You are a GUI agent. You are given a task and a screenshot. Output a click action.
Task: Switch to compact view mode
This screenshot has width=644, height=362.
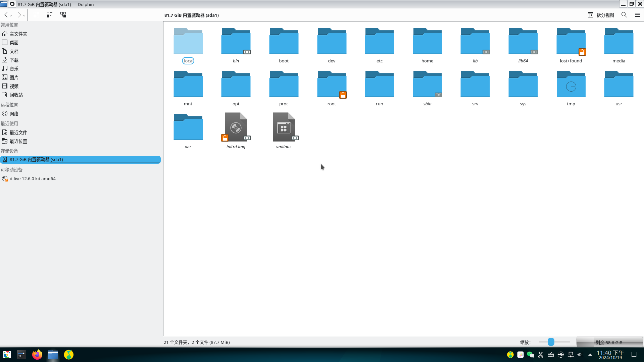[49, 15]
